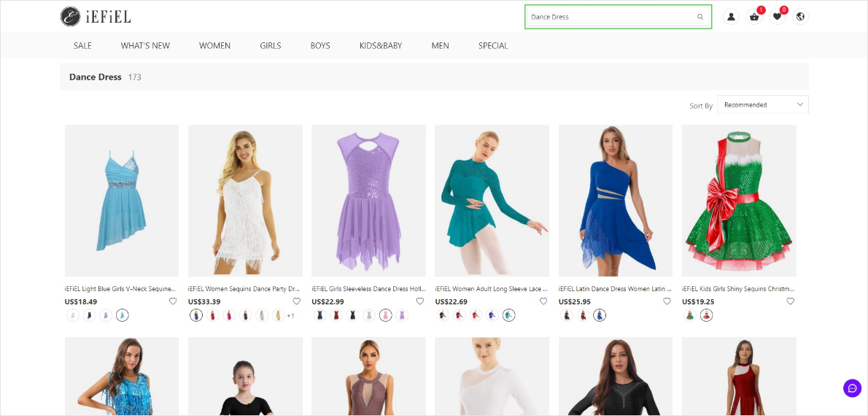Viewport: 868px width, 416px height.
Task: Open the shopping basket icon
Action: pyautogui.click(x=754, y=17)
